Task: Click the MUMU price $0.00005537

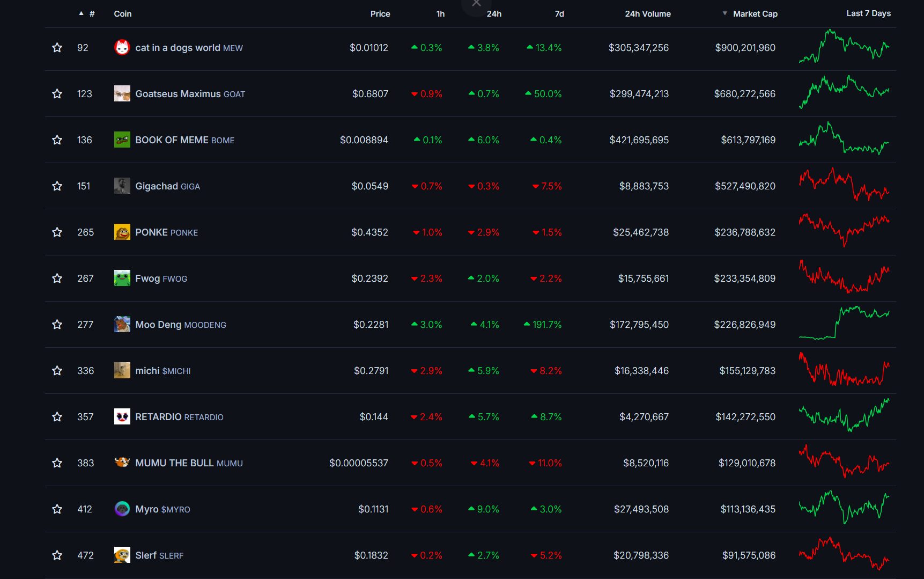Action: [358, 463]
